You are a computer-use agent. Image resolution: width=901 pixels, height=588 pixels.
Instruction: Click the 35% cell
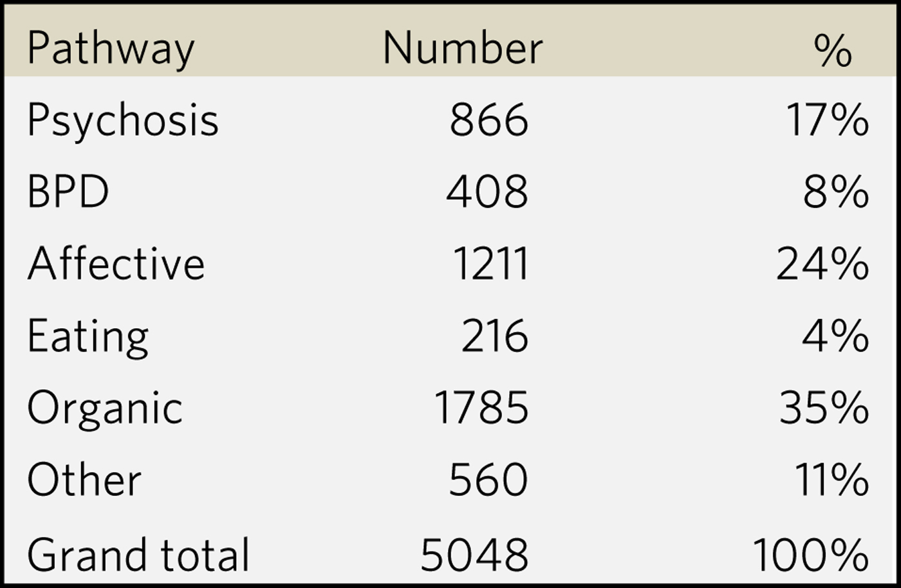pos(824,409)
